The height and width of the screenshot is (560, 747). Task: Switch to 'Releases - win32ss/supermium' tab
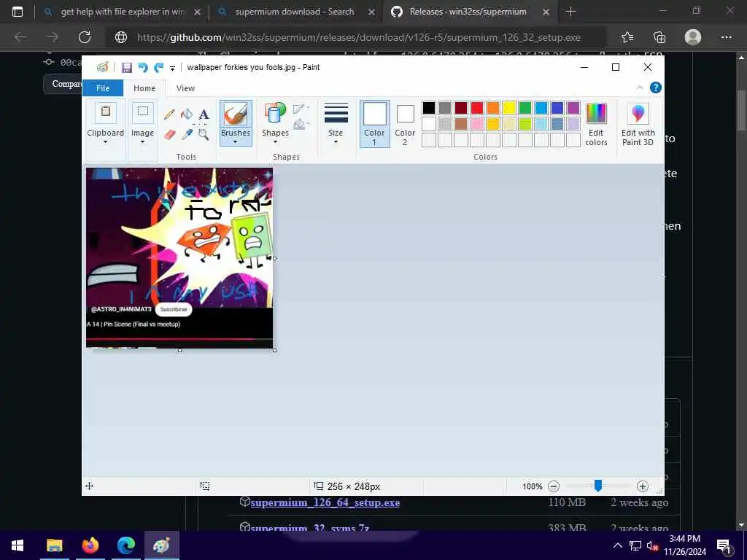pos(468,12)
